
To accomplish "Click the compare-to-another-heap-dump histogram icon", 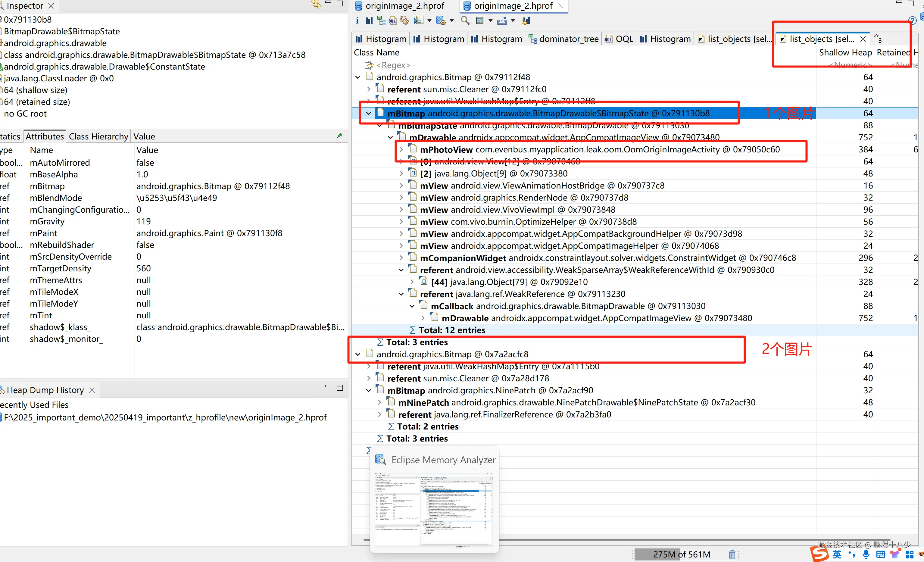I will coord(526,20).
